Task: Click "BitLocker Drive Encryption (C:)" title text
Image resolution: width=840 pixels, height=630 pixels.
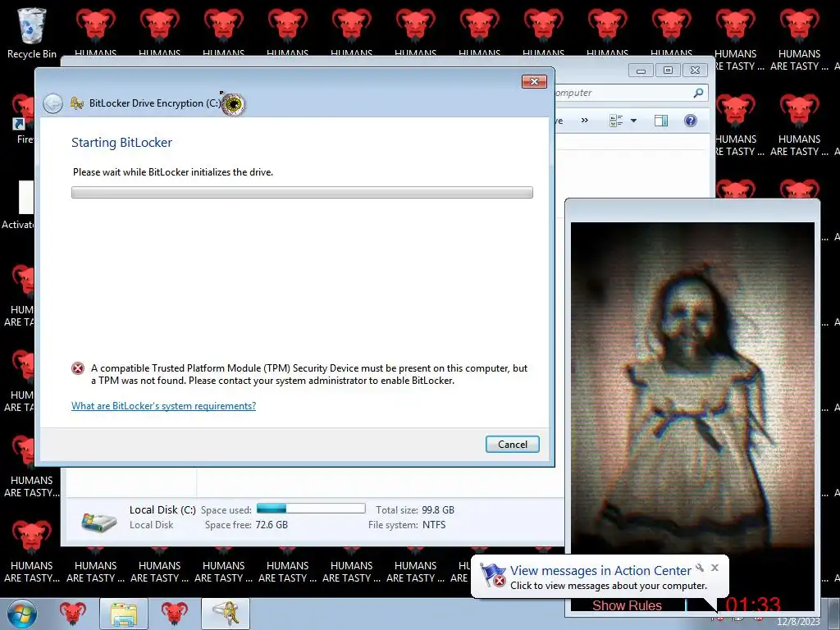Action: 155,103
